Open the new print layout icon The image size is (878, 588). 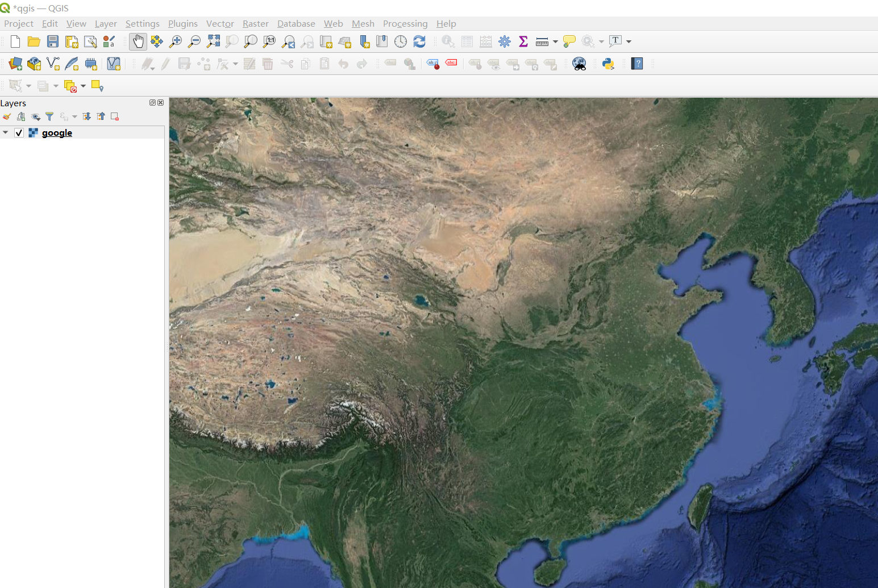[x=72, y=41]
